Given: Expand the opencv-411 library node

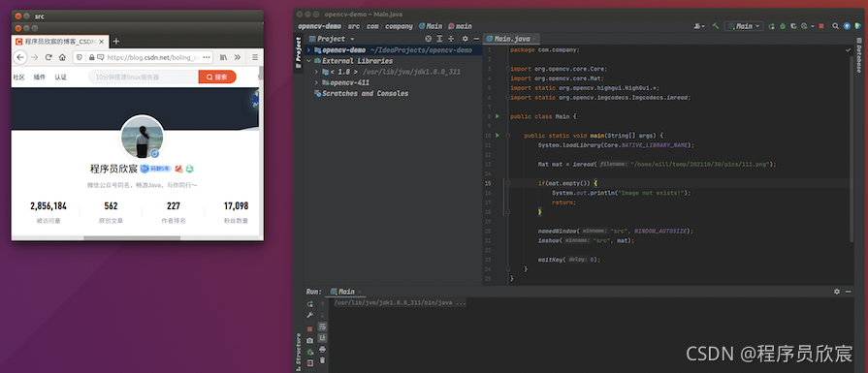Looking at the screenshot, I should pyautogui.click(x=316, y=82).
